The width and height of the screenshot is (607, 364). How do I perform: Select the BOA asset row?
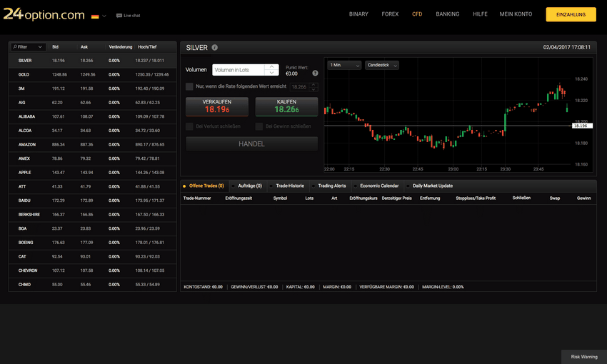point(93,228)
